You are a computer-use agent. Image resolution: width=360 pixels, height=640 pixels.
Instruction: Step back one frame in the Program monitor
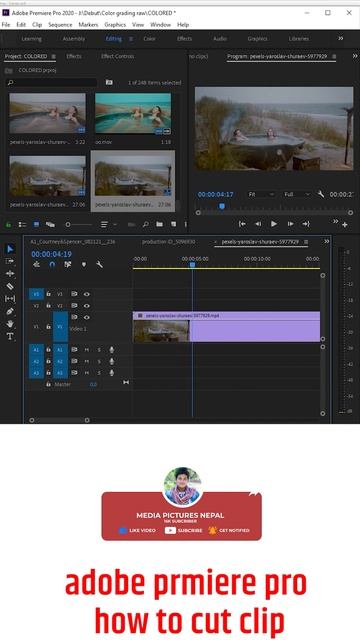click(258, 224)
